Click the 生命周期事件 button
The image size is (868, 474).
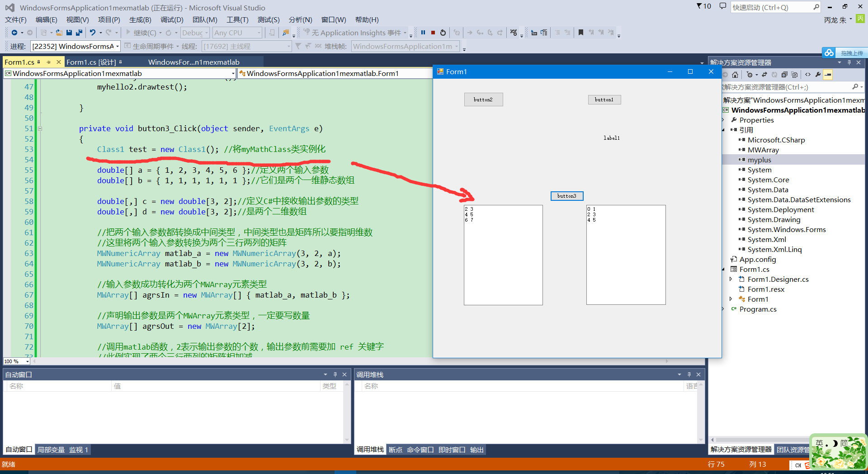pyautogui.click(x=152, y=46)
